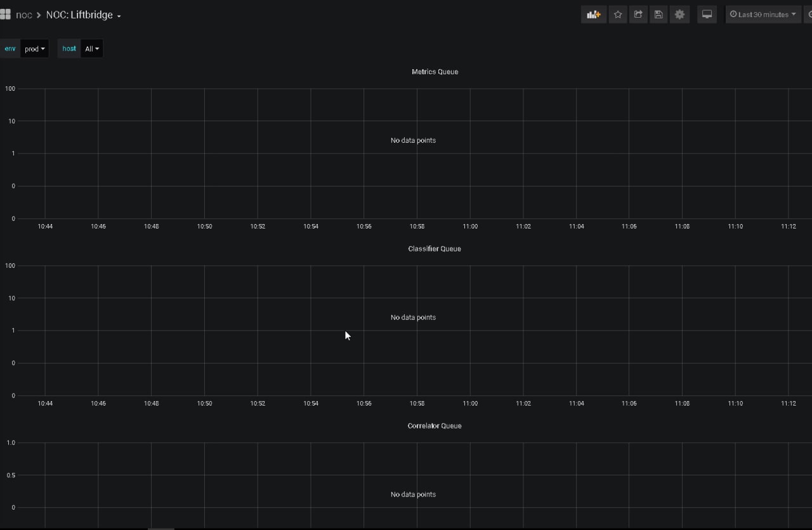This screenshot has width=812, height=530.
Task: Open the Last 30 minutes time picker
Action: tap(763, 15)
